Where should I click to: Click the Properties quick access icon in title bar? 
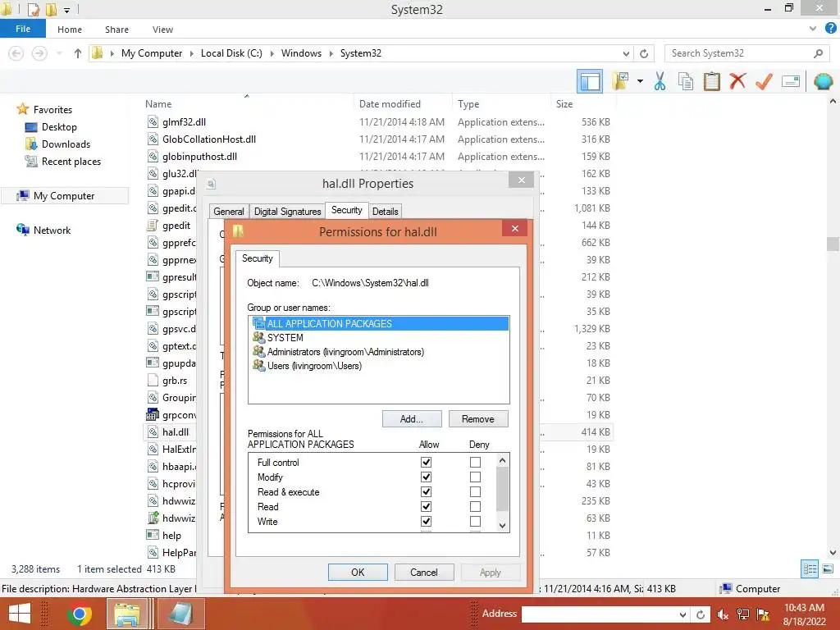pos(33,10)
